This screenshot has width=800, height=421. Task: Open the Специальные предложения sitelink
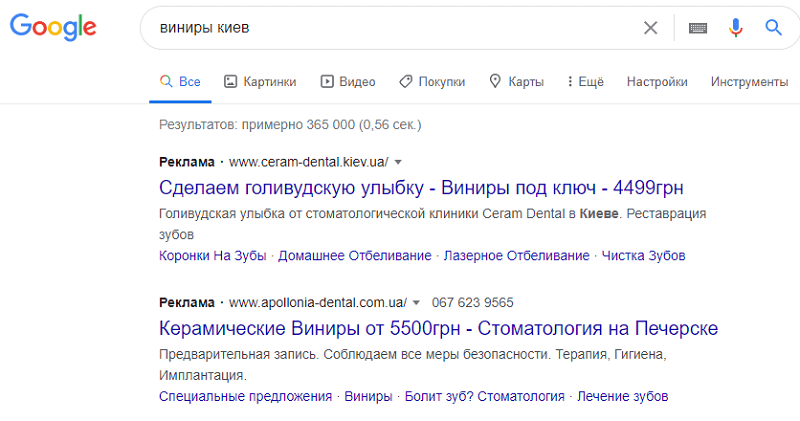[x=245, y=397]
